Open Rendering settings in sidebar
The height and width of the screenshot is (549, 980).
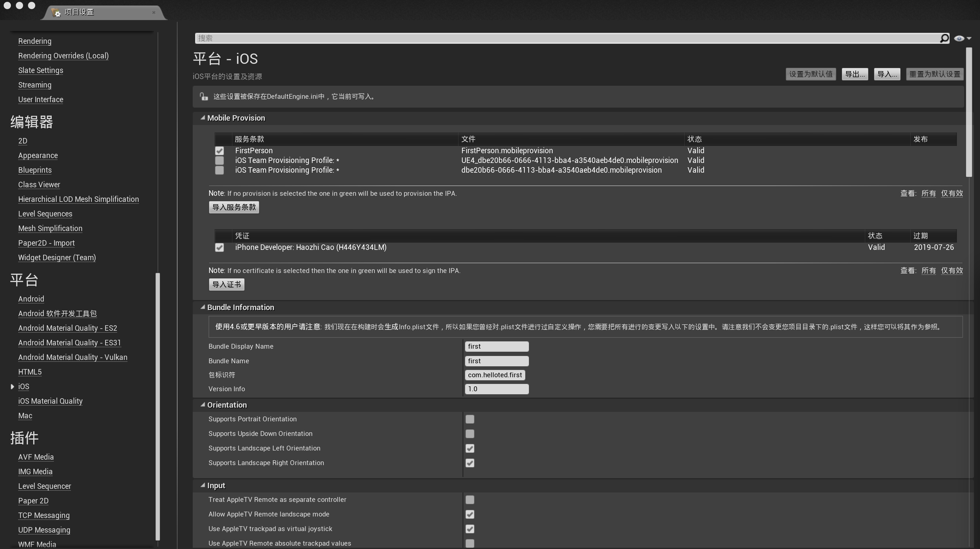[35, 41]
